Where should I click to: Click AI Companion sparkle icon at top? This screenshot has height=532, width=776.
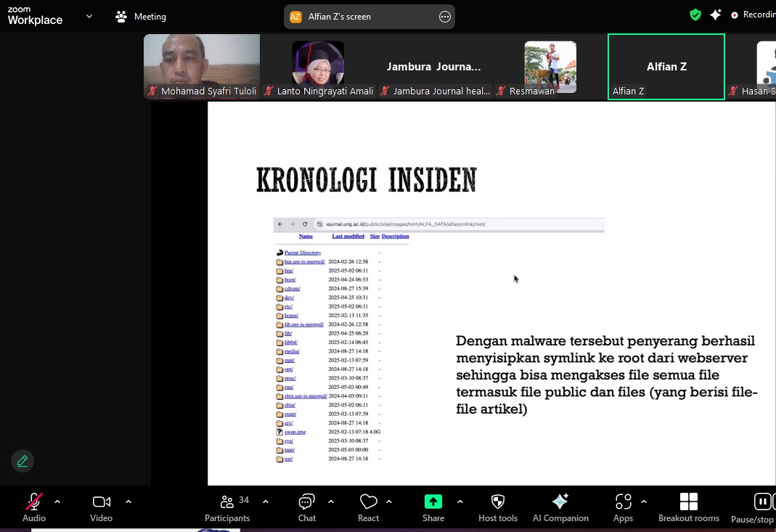click(715, 15)
